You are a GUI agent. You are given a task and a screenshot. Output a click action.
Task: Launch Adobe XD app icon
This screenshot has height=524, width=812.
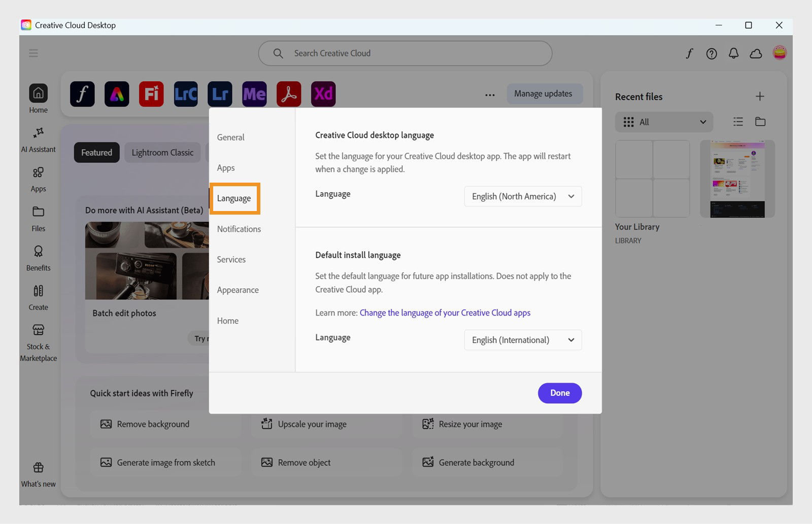click(x=323, y=94)
